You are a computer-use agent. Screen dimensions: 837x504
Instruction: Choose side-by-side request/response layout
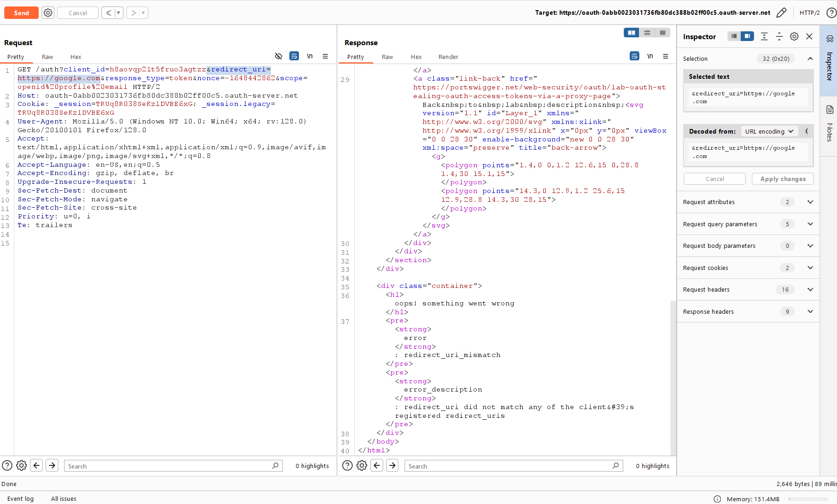[x=632, y=33]
